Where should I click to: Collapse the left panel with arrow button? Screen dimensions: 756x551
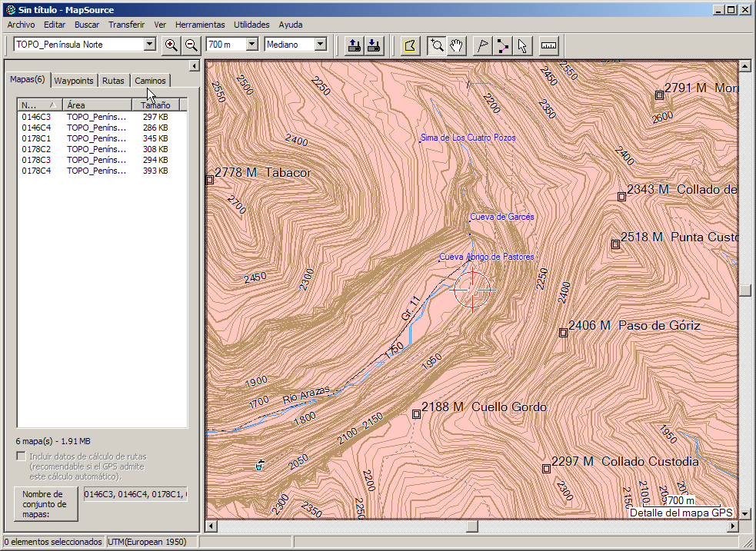tap(195, 65)
